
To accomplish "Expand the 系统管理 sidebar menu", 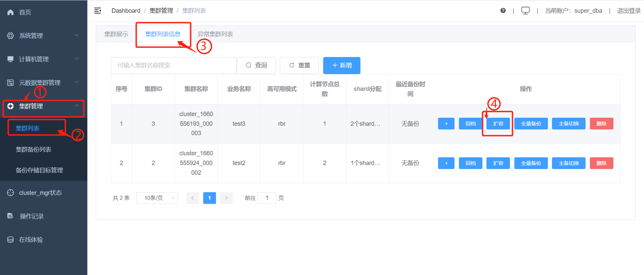I will tap(31, 36).
